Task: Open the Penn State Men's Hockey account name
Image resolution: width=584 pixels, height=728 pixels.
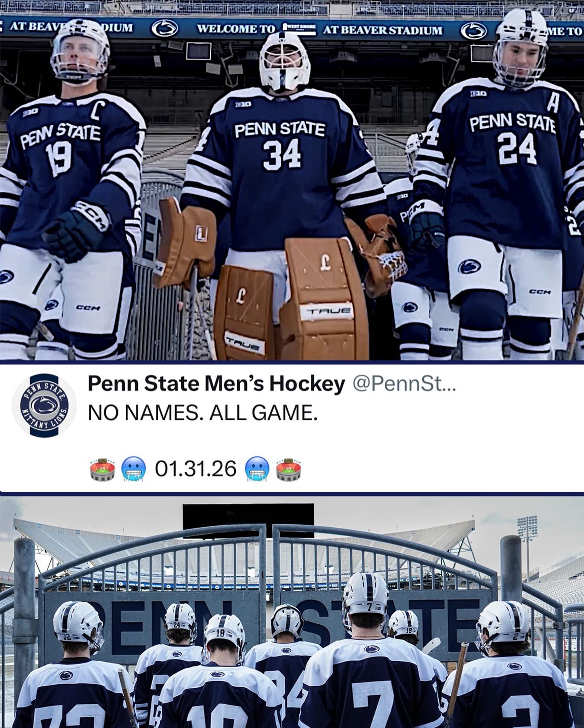Action: click(x=216, y=383)
